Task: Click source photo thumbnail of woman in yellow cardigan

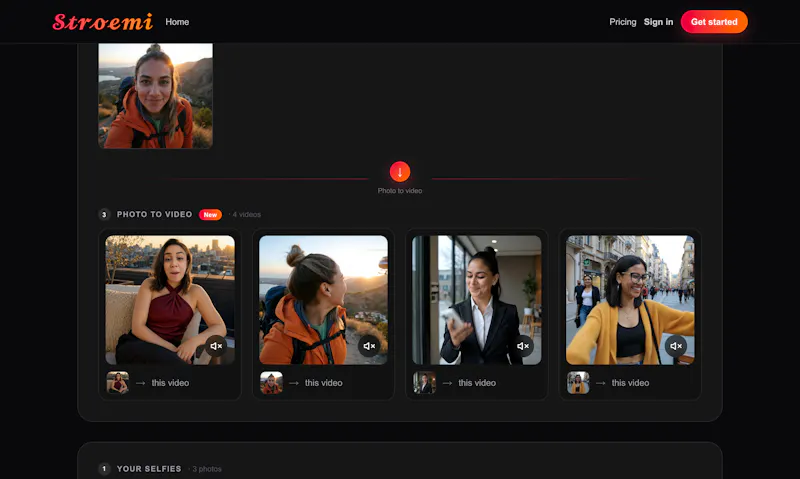Action: tap(578, 383)
